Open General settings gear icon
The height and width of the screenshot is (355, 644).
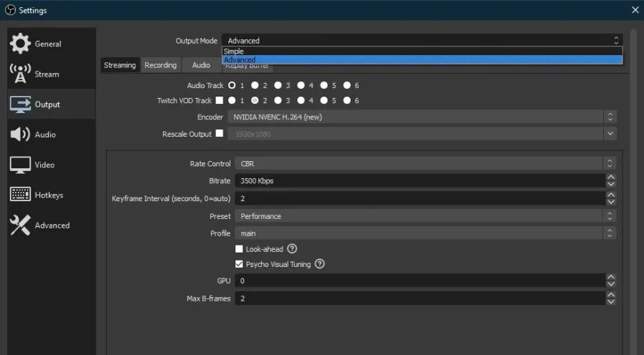[x=20, y=44]
